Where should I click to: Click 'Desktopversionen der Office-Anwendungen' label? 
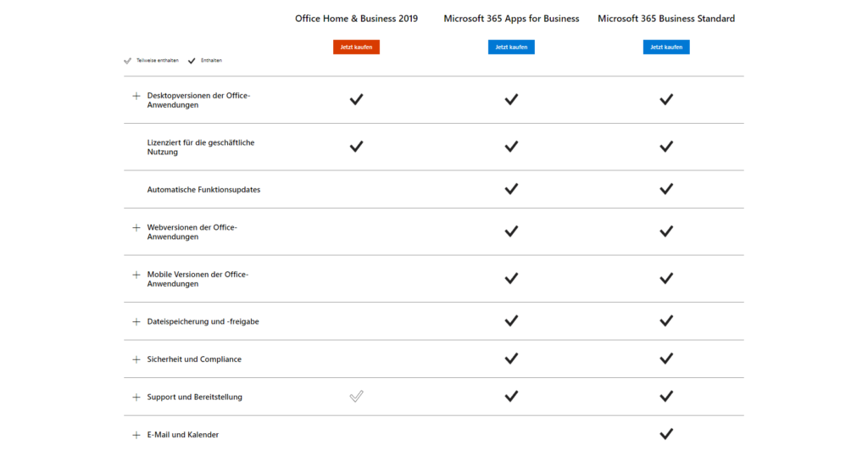click(198, 100)
